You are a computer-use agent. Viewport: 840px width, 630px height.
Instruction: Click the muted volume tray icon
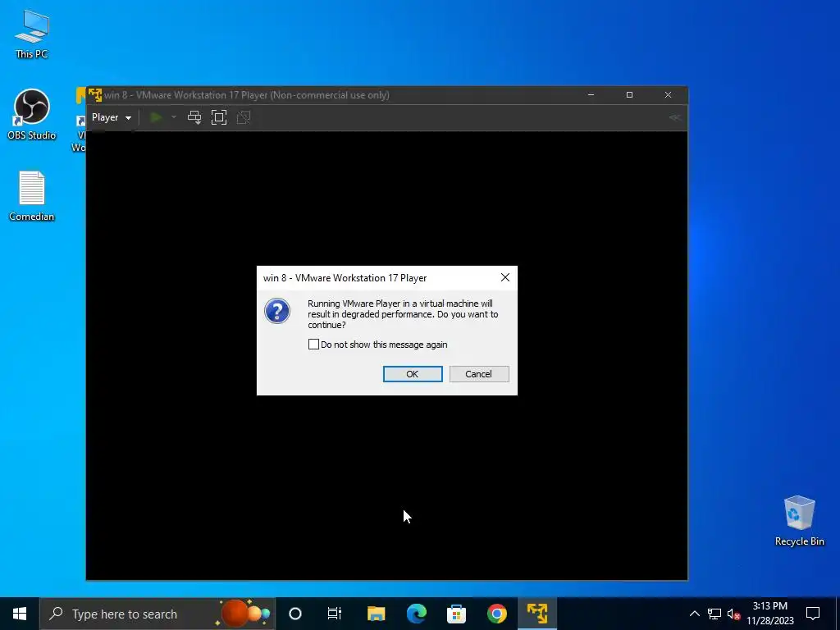(x=733, y=614)
